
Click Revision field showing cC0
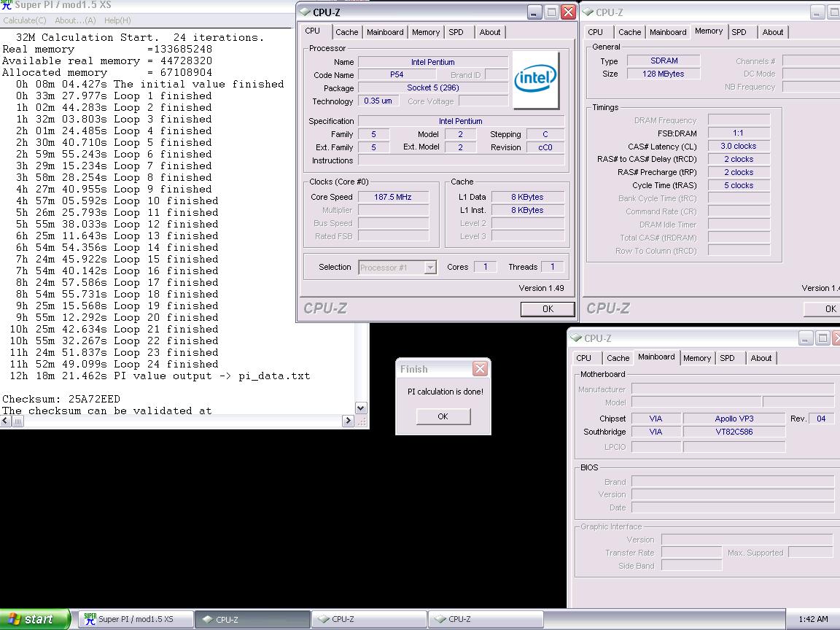[545, 147]
